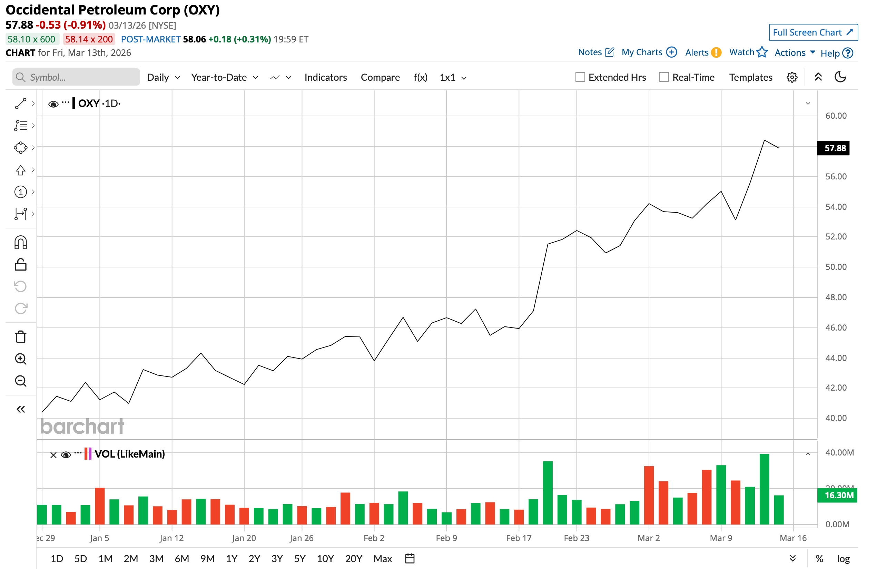Viewport: 877px width, 588px height.
Task: Click the zoom in magnifier icon
Action: [x=21, y=359]
